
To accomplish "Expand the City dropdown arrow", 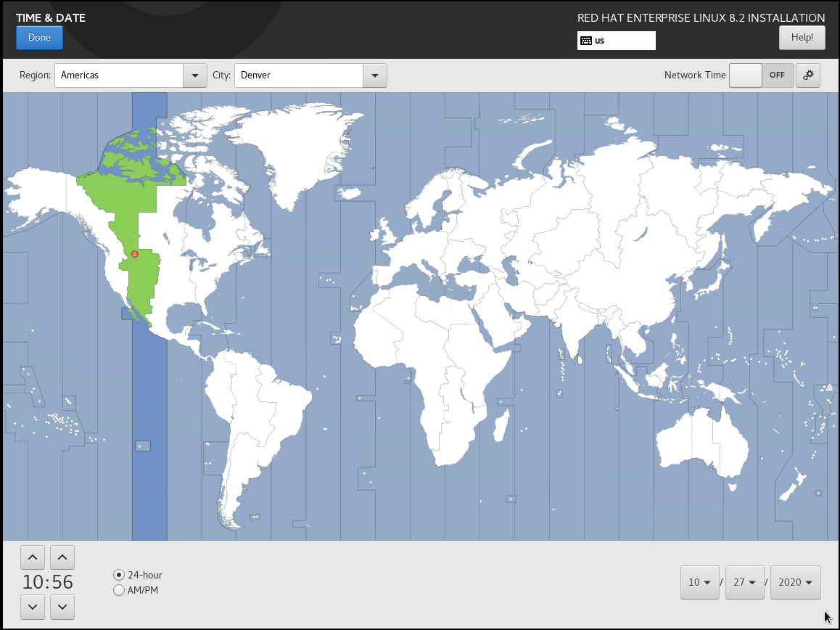I will pyautogui.click(x=374, y=75).
